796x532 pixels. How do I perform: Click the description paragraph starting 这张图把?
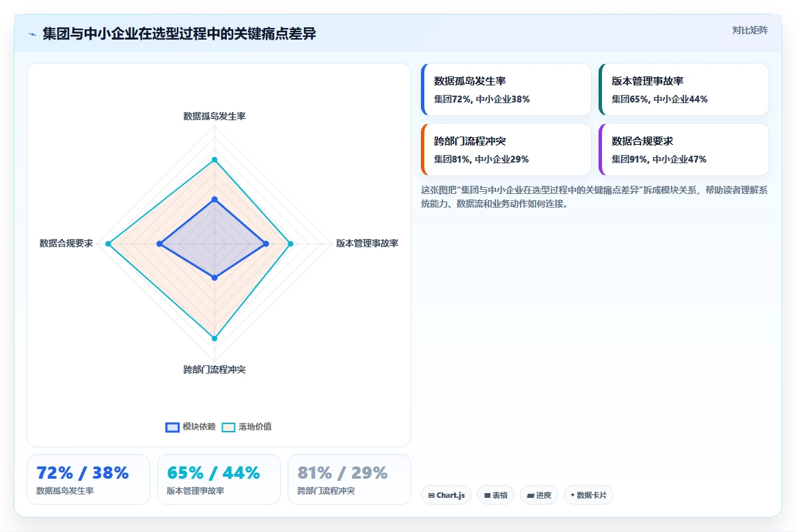click(x=594, y=197)
